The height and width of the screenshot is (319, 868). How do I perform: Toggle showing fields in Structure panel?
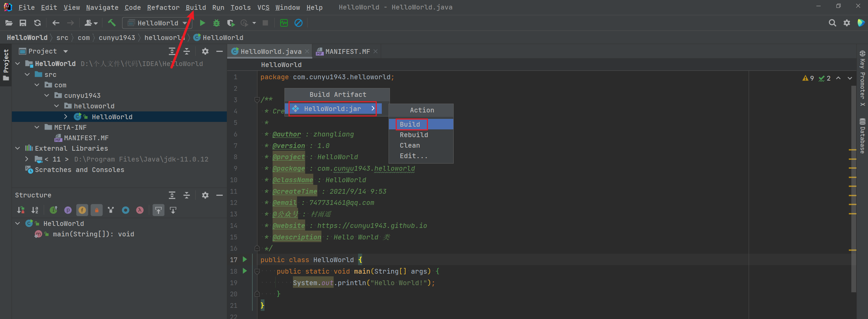82,210
